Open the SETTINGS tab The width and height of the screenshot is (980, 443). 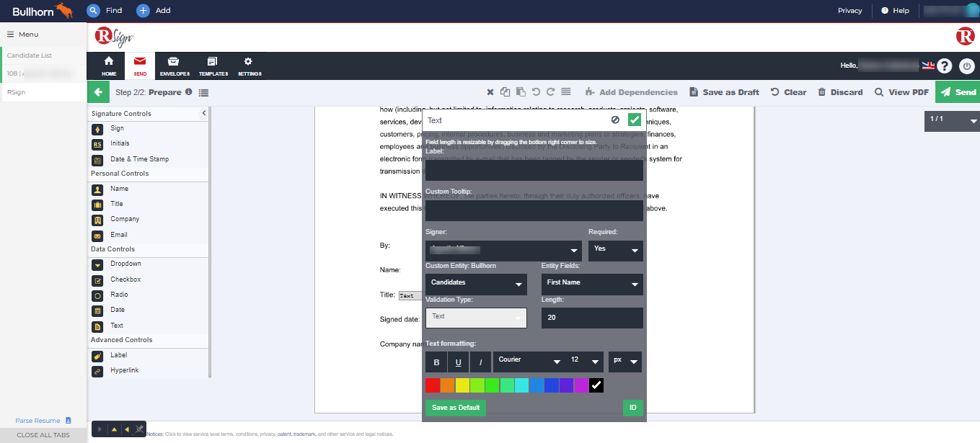click(250, 66)
